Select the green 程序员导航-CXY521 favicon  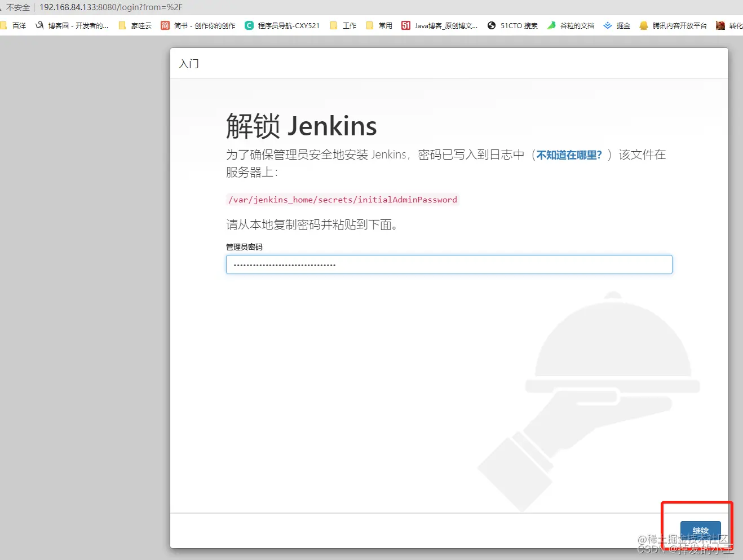click(x=249, y=25)
